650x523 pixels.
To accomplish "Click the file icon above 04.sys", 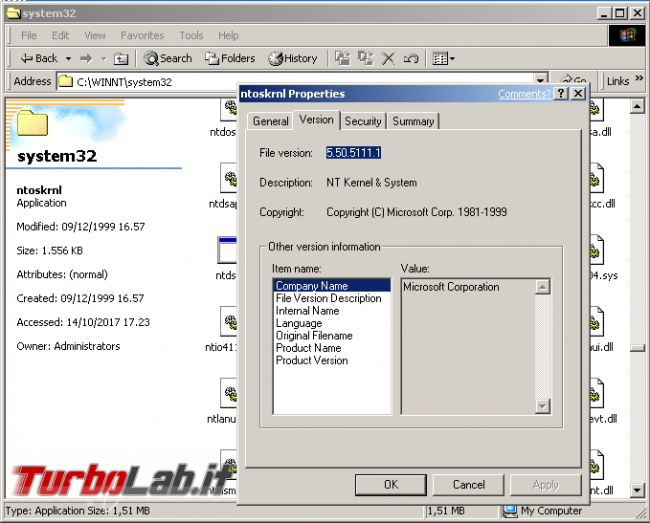I will coord(596,250).
